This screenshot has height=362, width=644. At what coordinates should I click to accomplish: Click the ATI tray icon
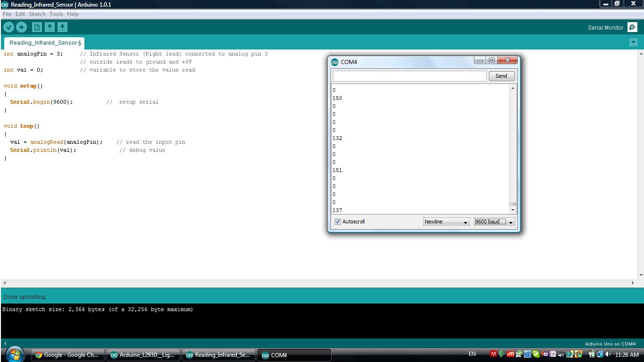click(x=510, y=354)
